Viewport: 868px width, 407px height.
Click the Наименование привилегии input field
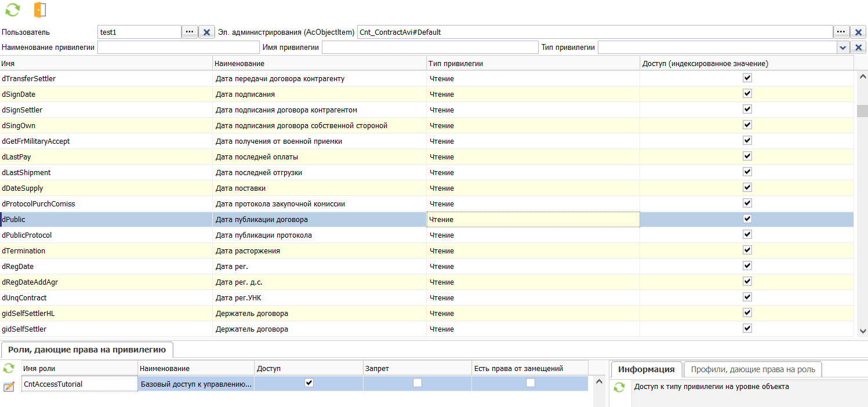(178, 48)
